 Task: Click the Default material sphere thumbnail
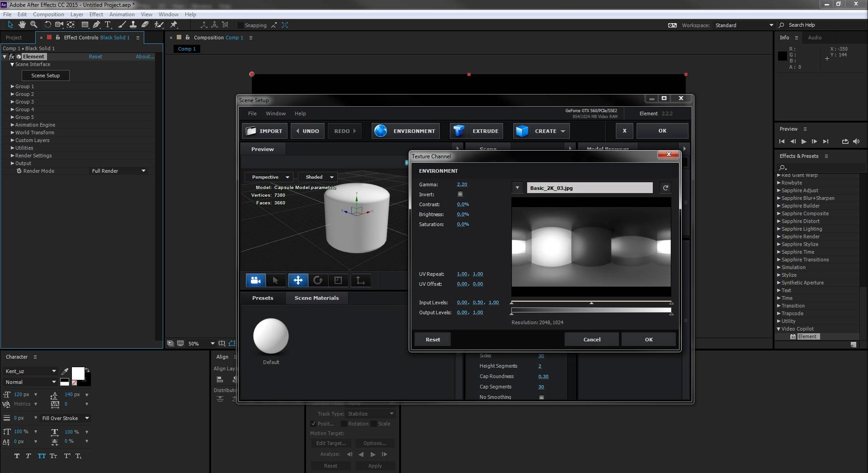[x=271, y=336]
